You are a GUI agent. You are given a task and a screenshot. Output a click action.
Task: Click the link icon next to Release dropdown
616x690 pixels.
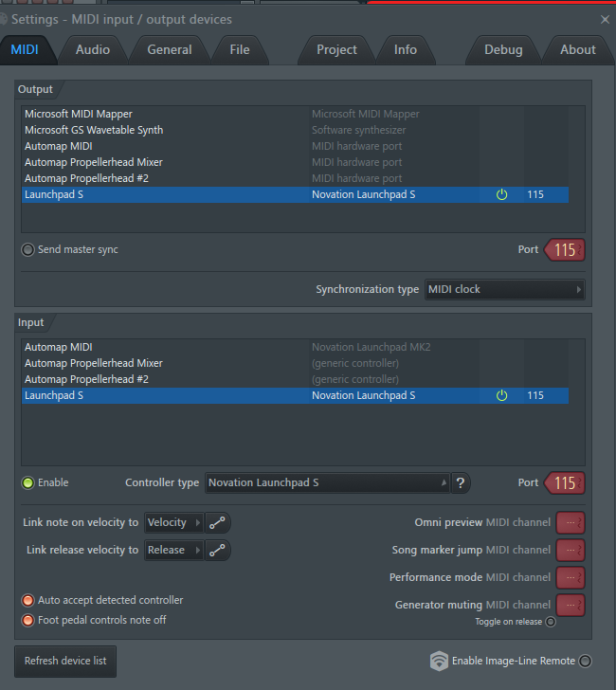click(x=217, y=550)
